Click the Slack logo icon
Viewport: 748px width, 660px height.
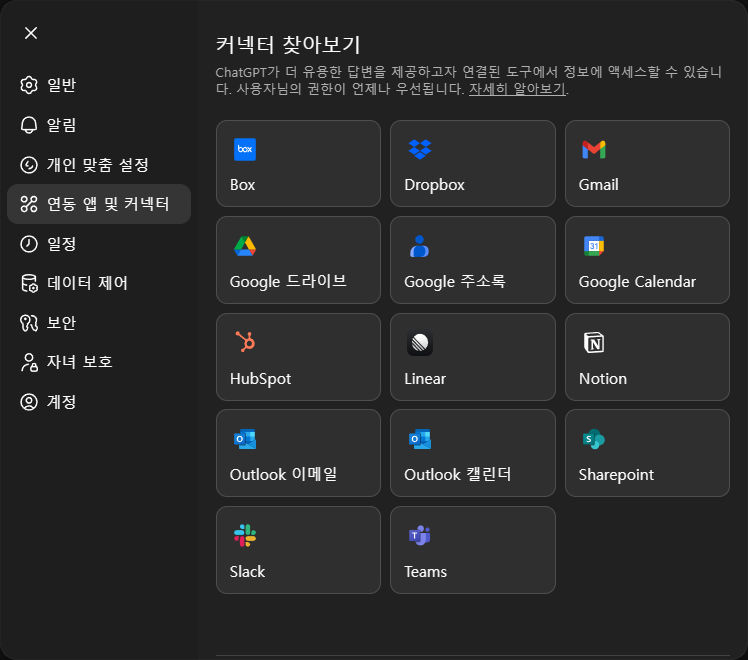click(245, 536)
